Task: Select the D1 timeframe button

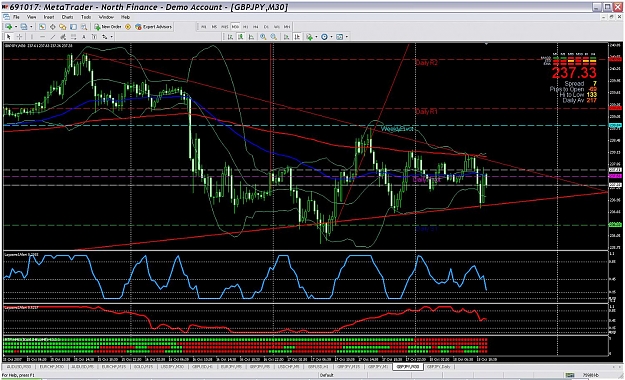Action: [x=266, y=27]
